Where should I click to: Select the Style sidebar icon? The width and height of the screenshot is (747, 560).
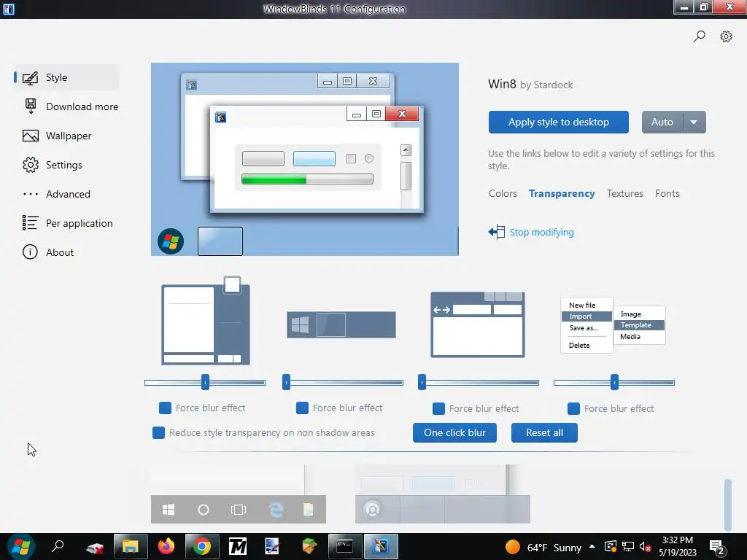pyautogui.click(x=31, y=77)
